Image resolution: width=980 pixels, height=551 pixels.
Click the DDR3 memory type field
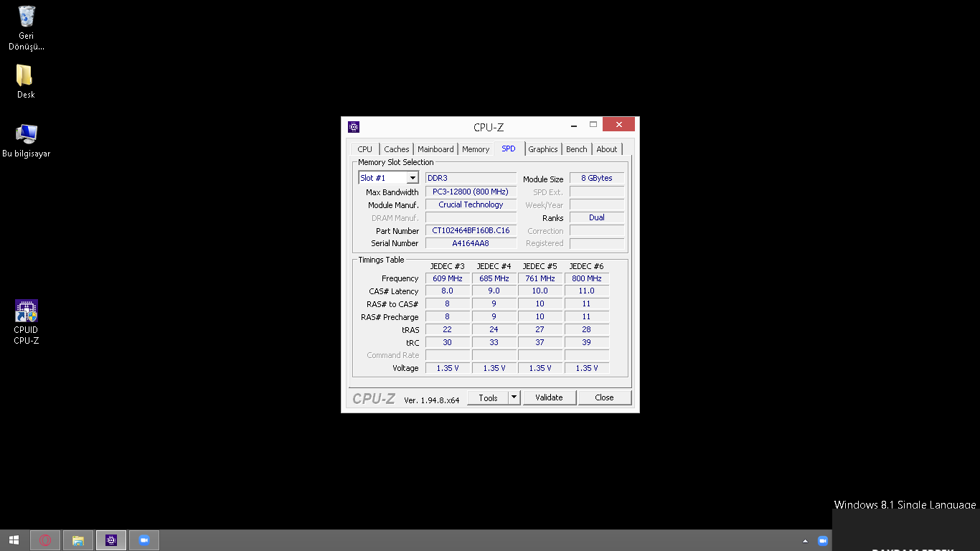471,178
